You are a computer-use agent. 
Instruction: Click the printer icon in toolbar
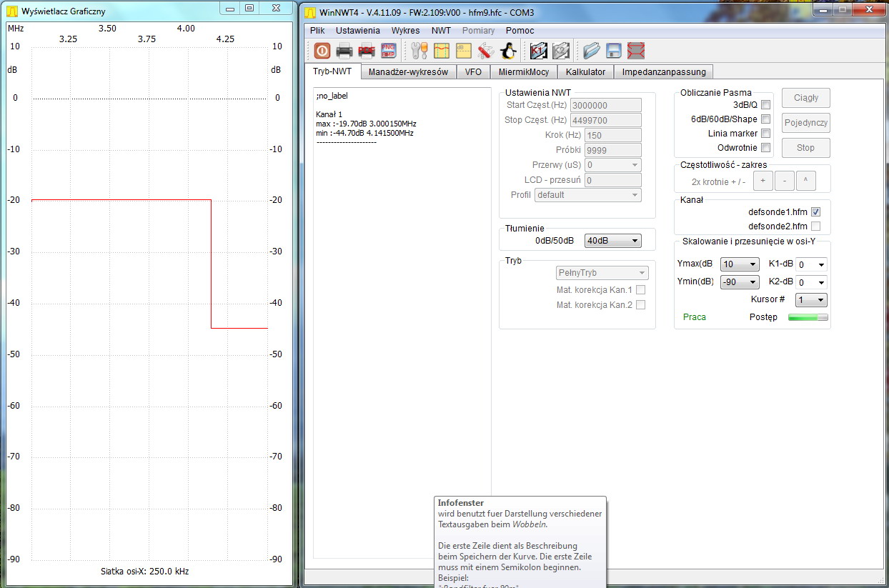344,51
